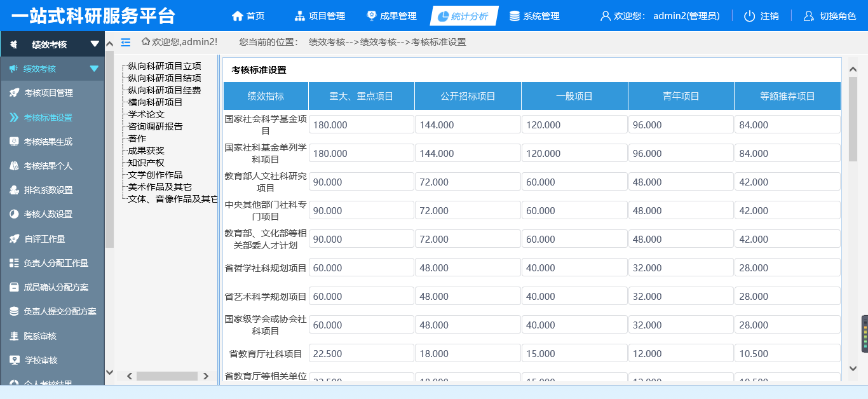The width and height of the screenshot is (868, 399).
Task: Click the breadcrumb home icon
Action: click(146, 42)
